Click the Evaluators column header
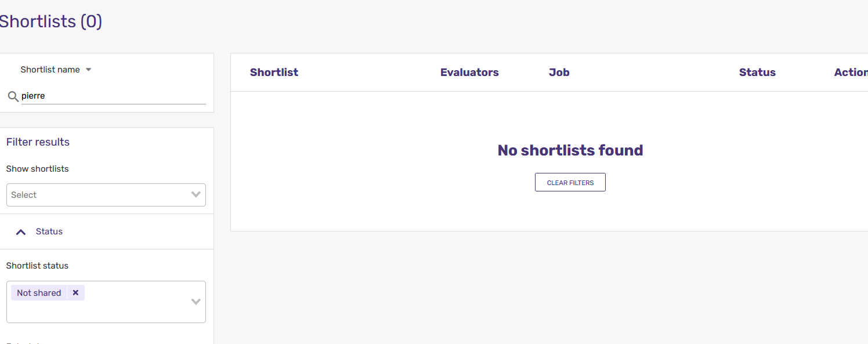The height and width of the screenshot is (344, 868). click(469, 73)
